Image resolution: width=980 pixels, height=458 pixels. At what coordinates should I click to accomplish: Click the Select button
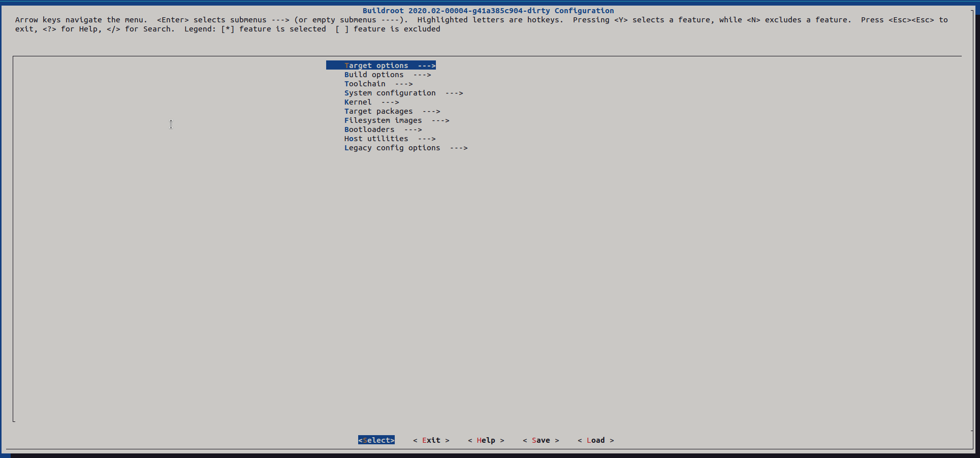pyautogui.click(x=376, y=440)
